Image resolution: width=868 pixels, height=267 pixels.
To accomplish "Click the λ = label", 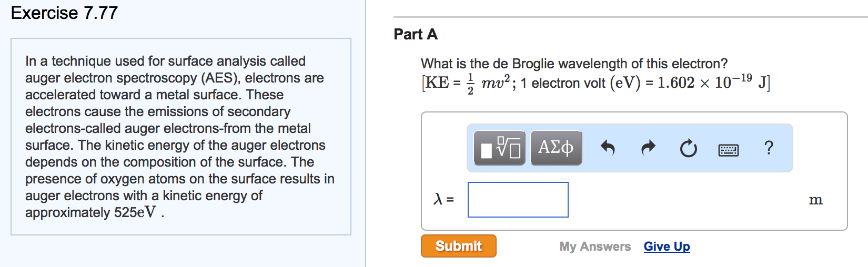I will [x=443, y=199].
